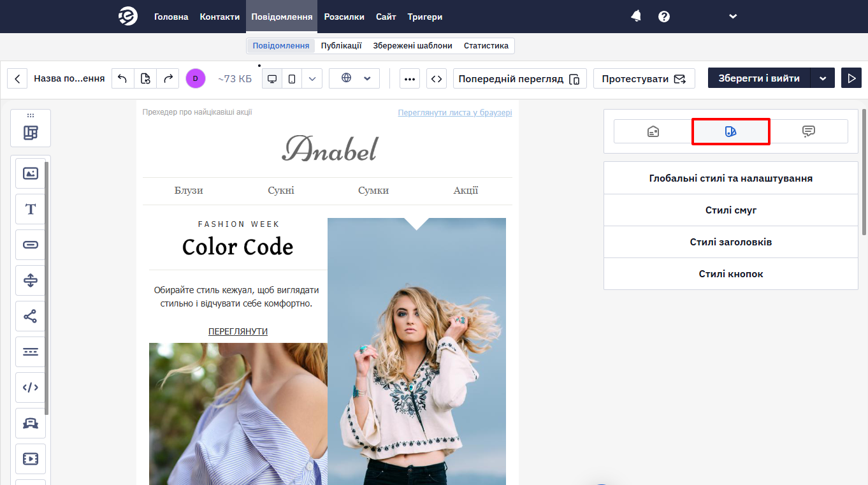Switch to the Публікації sub-tab

pos(342,46)
